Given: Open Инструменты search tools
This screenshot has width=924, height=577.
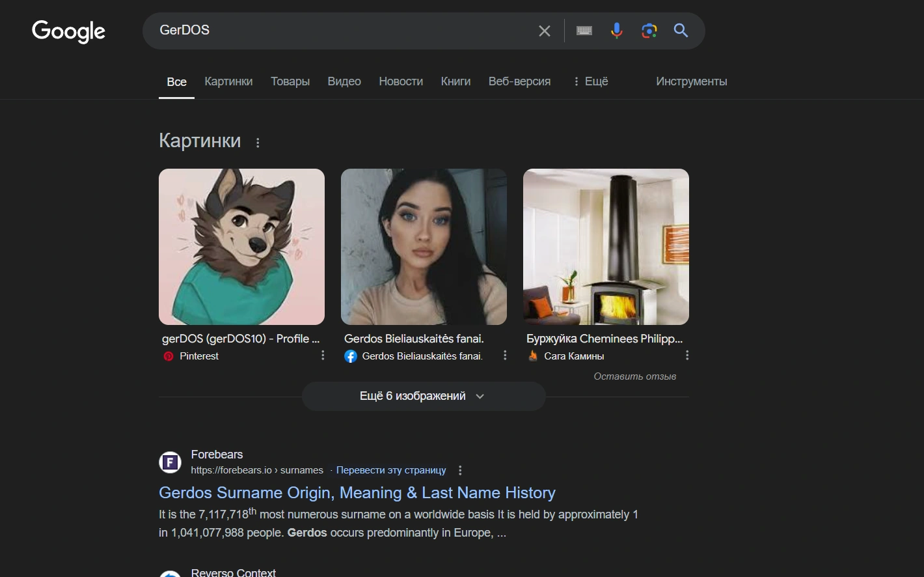Looking at the screenshot, I should (x=691, y=81).
